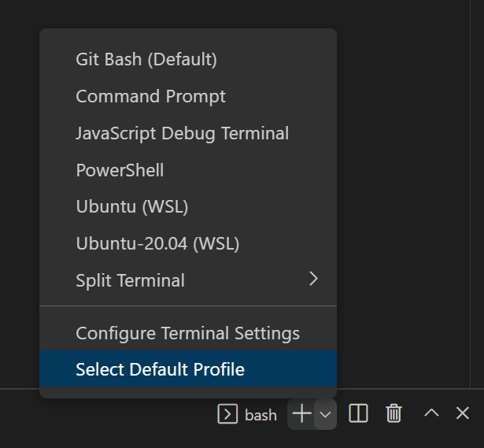Split the terminal with split icon
The image size is (484, 448).
point(358,413)
